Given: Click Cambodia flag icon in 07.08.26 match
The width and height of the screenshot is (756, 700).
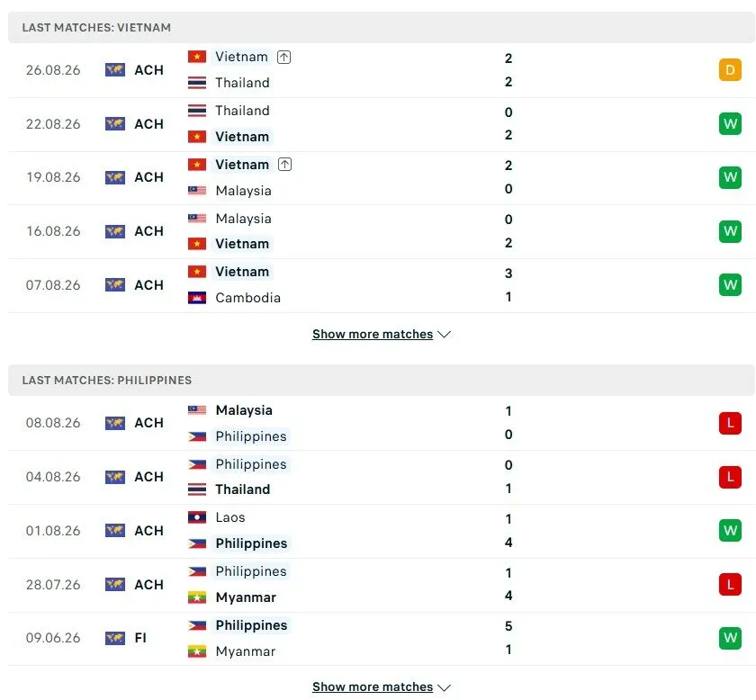Looking at the screenshot, I should coord(197,298).
